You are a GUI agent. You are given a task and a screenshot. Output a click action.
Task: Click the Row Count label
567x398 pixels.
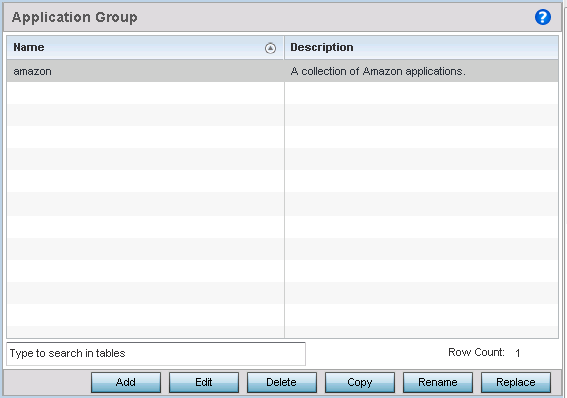(476, 352)
